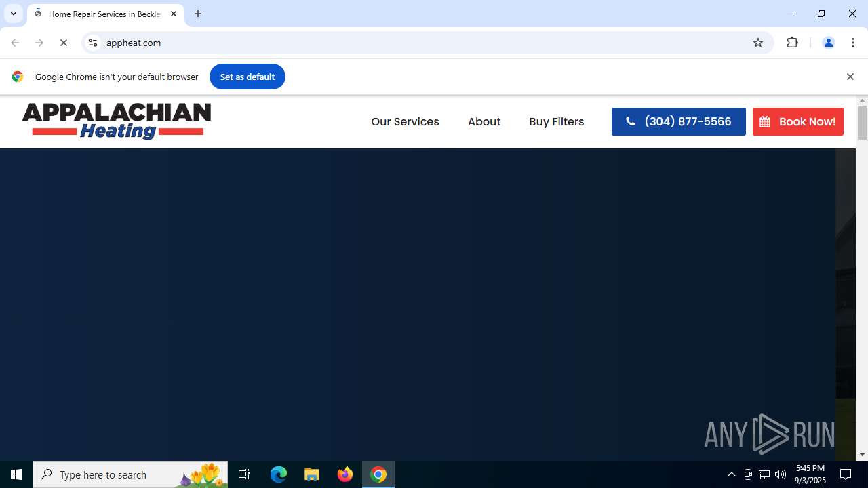Open a new browser tab
Image resolution: width=868 pixels, height=488 pixels.
tap(198, 14)
